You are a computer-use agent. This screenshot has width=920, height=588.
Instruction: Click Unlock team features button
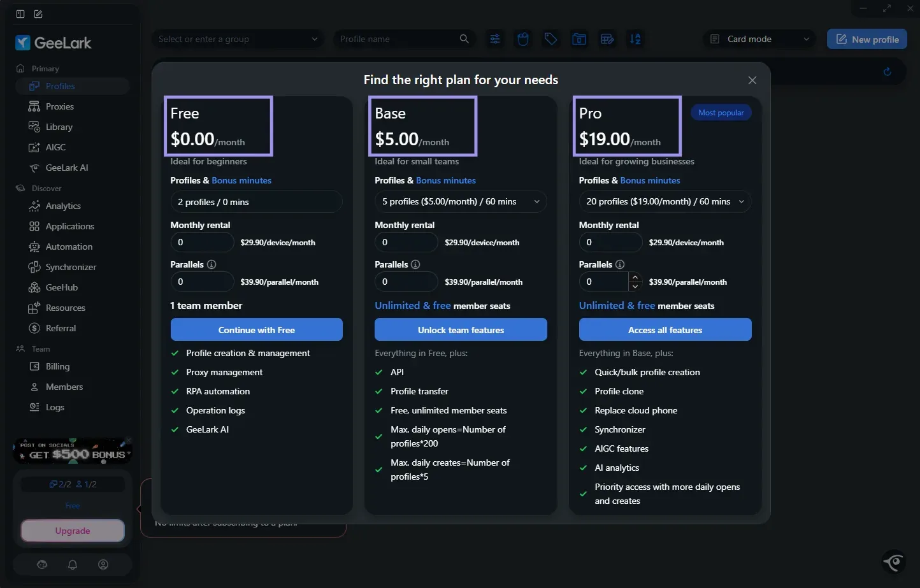pyautogui.click(x=461, y=330)
